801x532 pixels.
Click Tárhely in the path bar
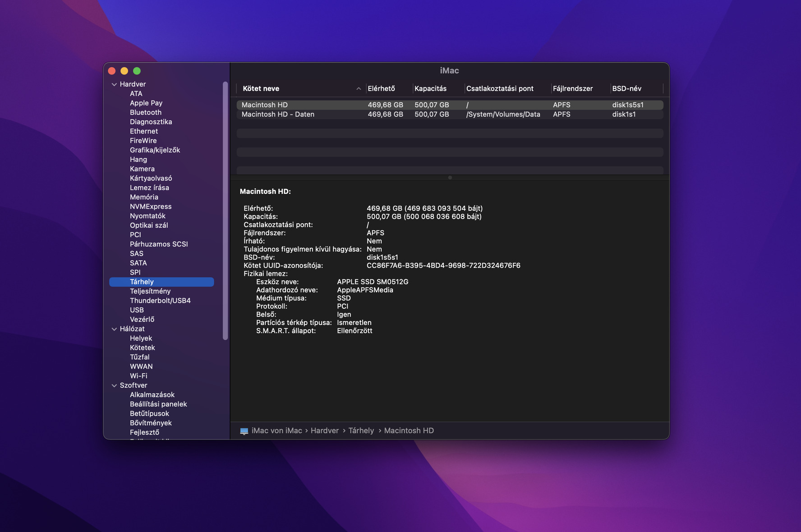361,431
